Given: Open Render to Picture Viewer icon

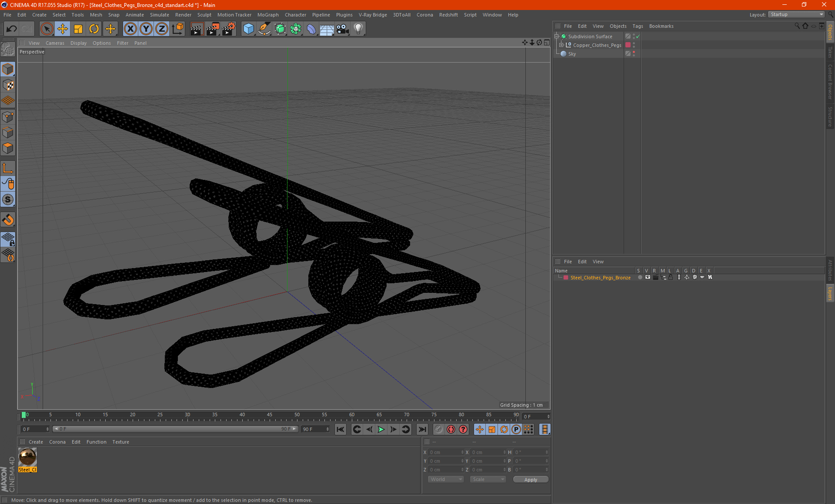Looking at the screenshot, I should (213, 29).
